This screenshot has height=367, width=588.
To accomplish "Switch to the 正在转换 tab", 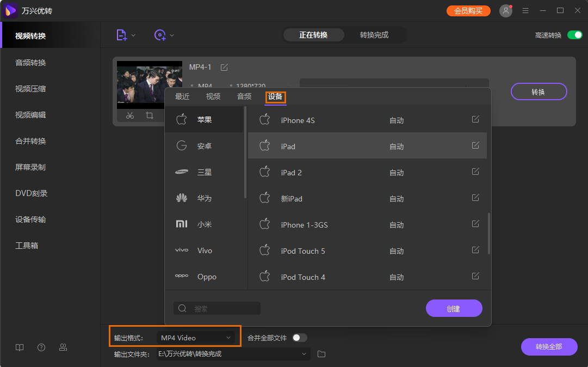I will [313, 35].
